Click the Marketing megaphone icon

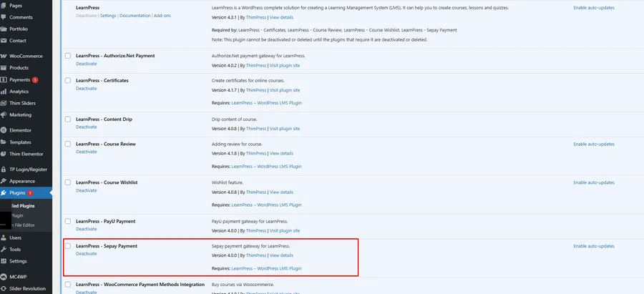click(4, 114)
